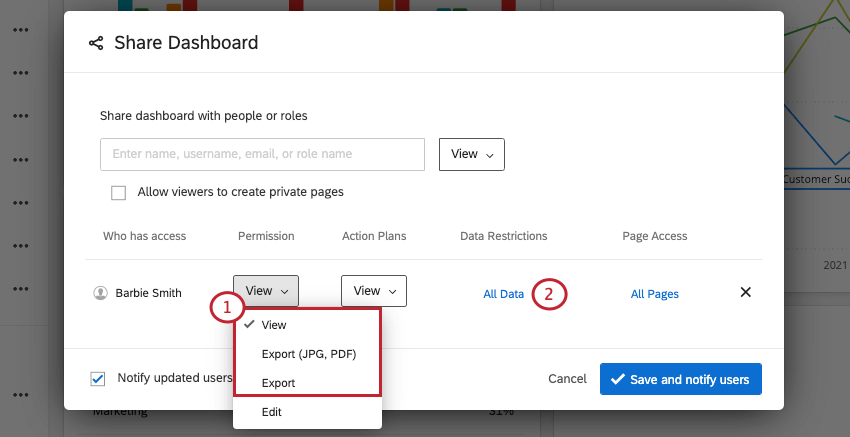Click the share icon beside Share Dashboard title
Image resolution: width=850 pixels, height=437 pixels.
click(x=96, y=43)
